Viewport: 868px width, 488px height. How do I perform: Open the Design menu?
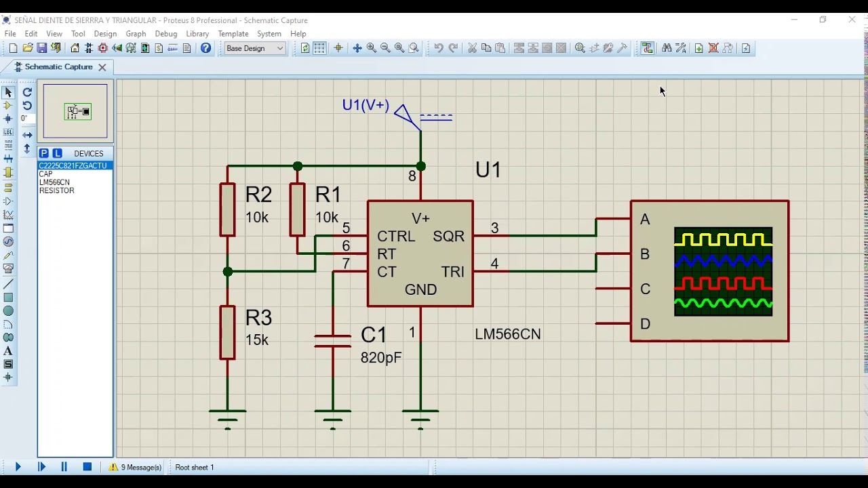pyautogui.click(x=105, y=34)
